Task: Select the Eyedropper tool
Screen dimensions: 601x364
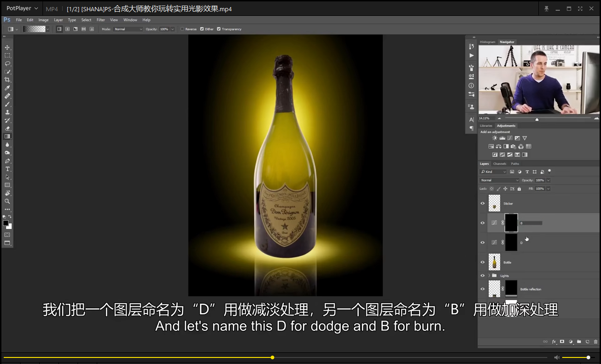Action: coord(7,88)
